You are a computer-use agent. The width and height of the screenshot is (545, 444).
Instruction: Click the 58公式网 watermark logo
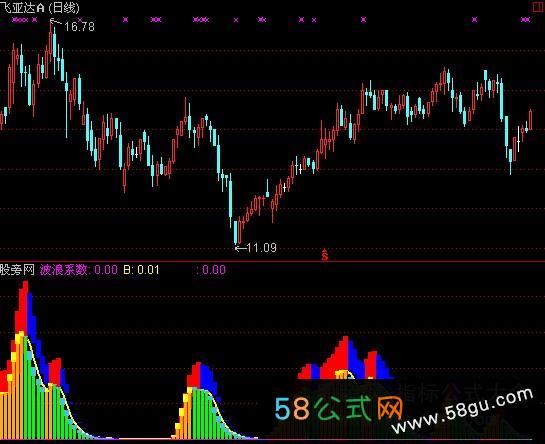(x=339, y=408)
